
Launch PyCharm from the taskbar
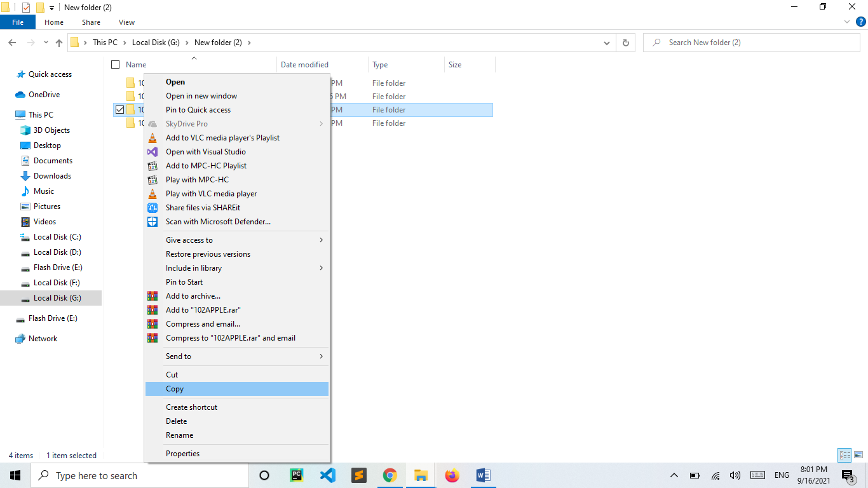point(296,475)
